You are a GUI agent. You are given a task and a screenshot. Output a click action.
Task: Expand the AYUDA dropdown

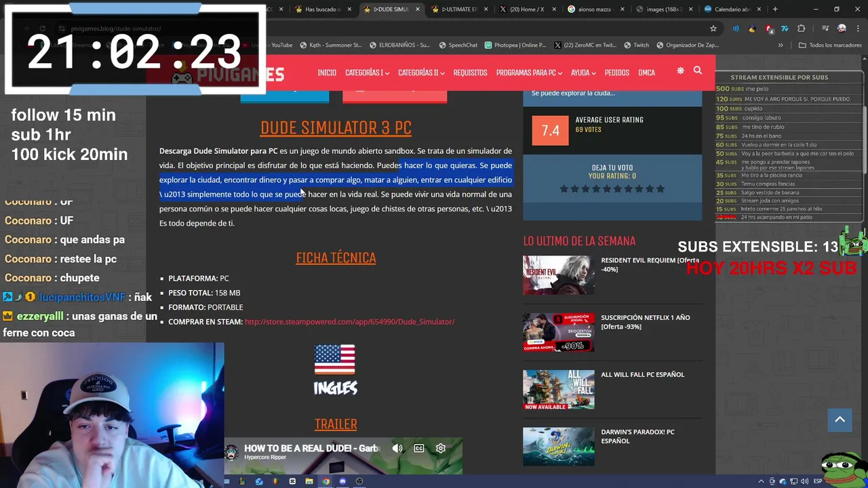click(x=583, y=73)
